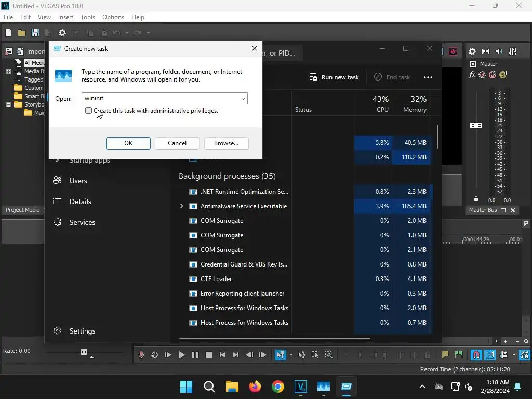The image size is (532, 399).
Task: Expand the Media Bins tree node
Action: tap(8, 71)
